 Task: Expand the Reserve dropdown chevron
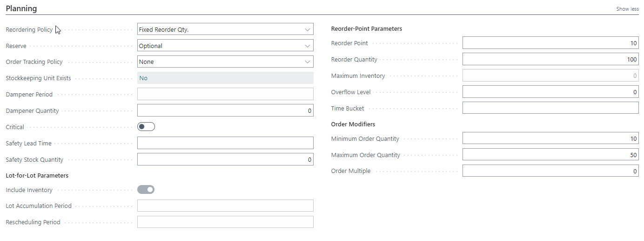coord(307,46)
